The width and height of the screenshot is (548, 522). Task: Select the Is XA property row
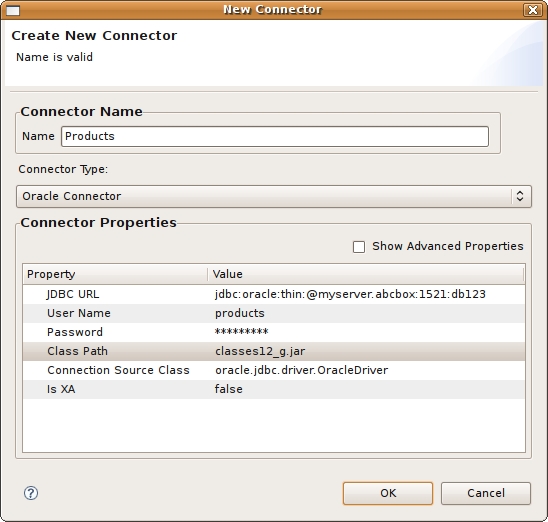[x=274, y=389]
